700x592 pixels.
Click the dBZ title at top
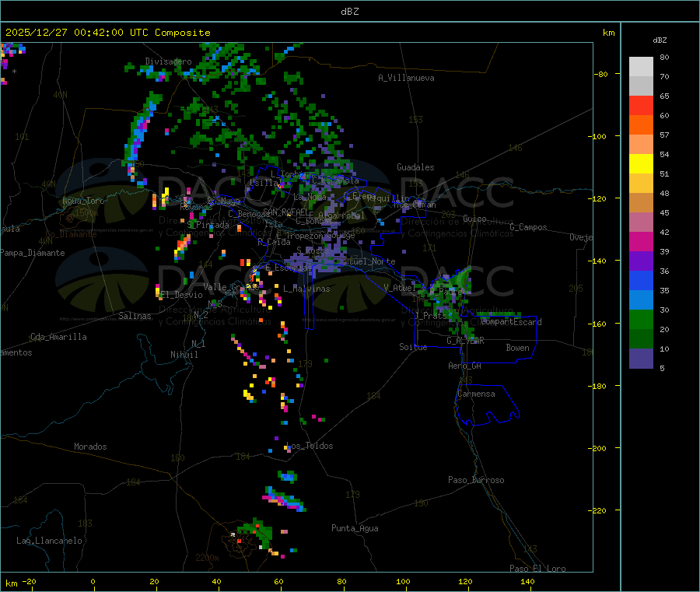point(349,12)
